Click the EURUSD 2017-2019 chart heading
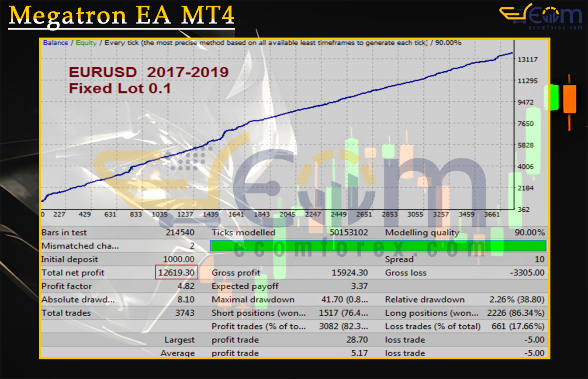 (149, 72)
